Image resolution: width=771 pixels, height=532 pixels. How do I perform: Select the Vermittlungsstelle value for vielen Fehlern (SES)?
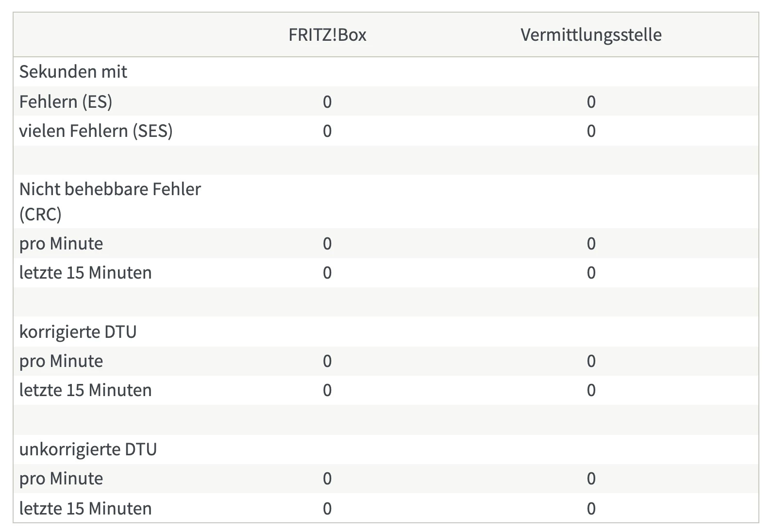tap(591, 131)
